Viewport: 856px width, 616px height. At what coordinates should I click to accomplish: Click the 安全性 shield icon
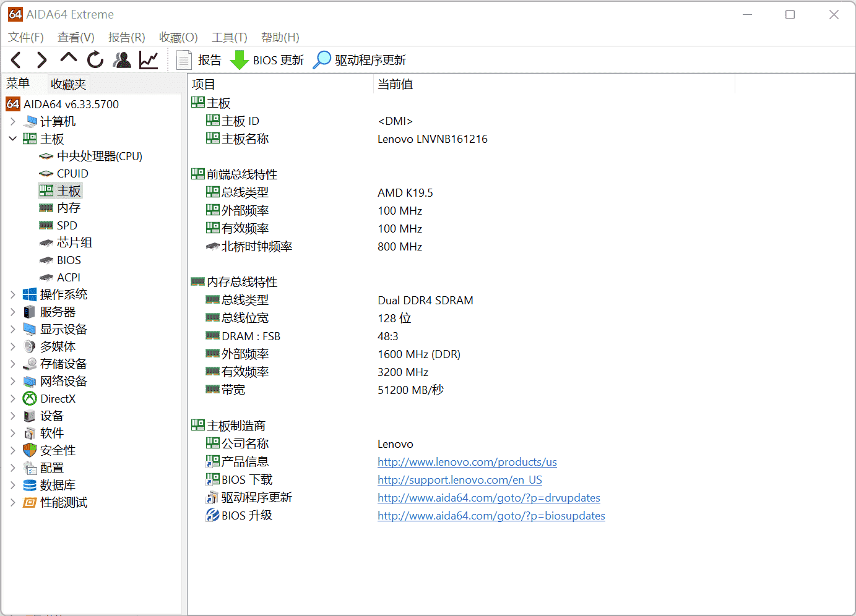[30, 450]
